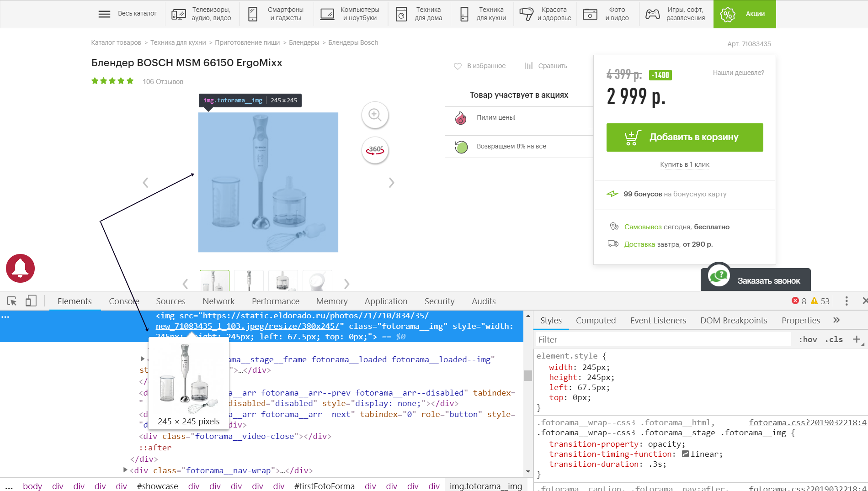Expand the fotorama__nav-wrap div node

coord(125,470)
